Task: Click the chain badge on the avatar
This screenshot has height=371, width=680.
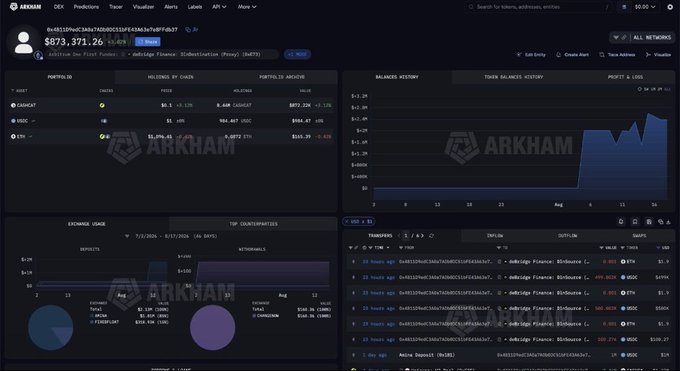Action: click(x=39, y=55)
